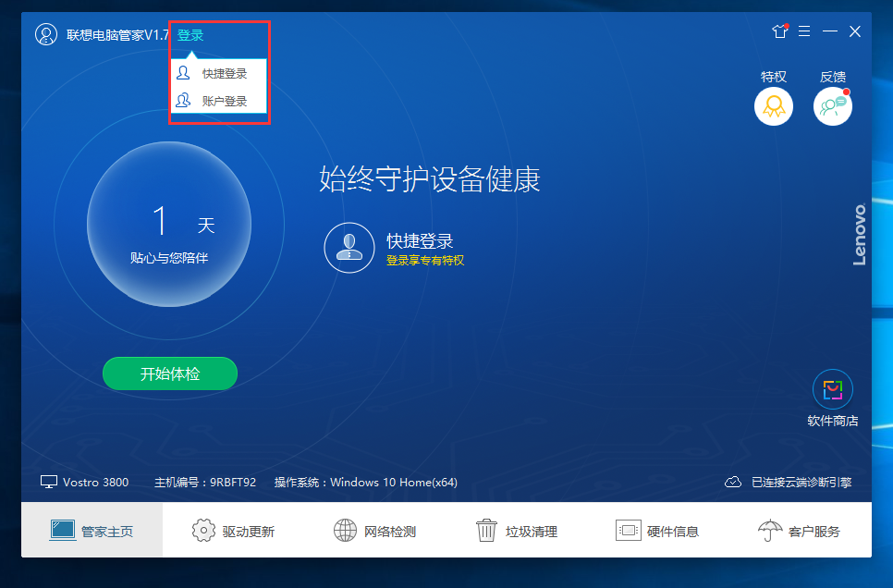Click the 快捷登录 avatar circle icon
893x588 pixels.
tap(349, 247)
